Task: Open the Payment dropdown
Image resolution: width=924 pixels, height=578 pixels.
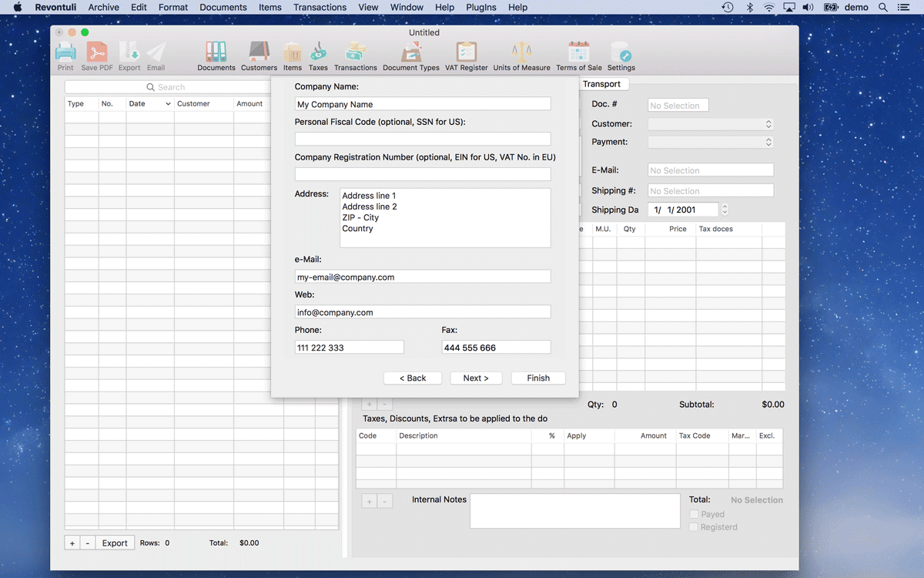Action: click(711, 142)
